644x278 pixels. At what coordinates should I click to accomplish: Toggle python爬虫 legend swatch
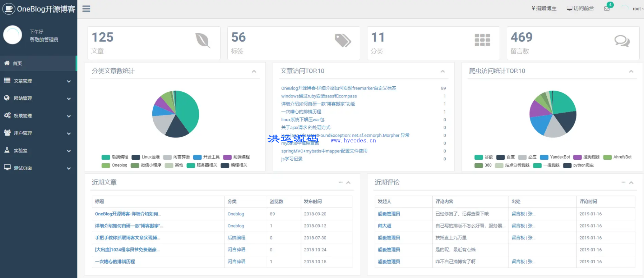click(567, 165)
